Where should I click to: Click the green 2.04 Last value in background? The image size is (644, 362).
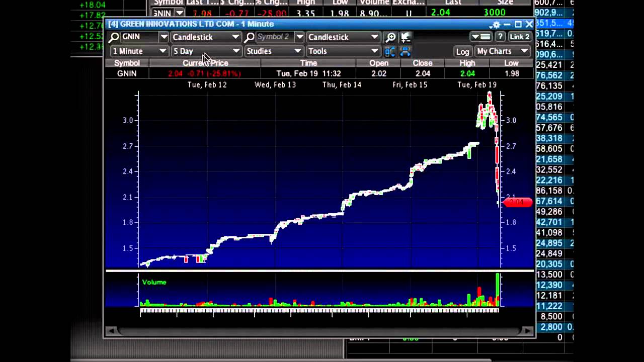(440, 12)
